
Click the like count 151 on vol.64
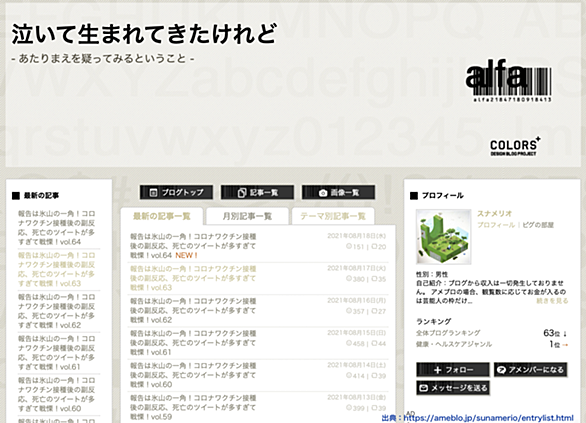[355, 247]
